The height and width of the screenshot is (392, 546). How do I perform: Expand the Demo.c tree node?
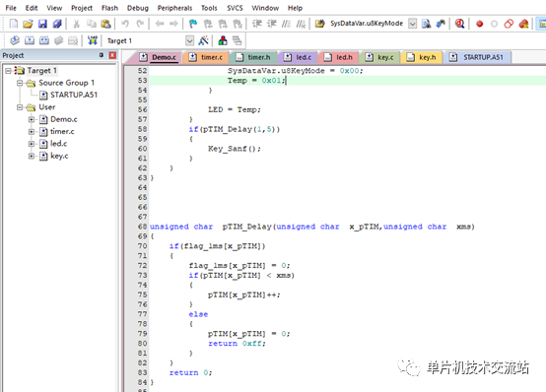32,119
